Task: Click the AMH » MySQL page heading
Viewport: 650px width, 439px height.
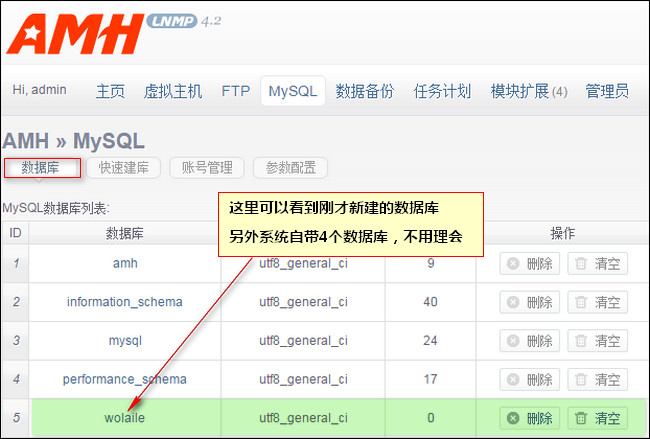Action: pos(74,141)
